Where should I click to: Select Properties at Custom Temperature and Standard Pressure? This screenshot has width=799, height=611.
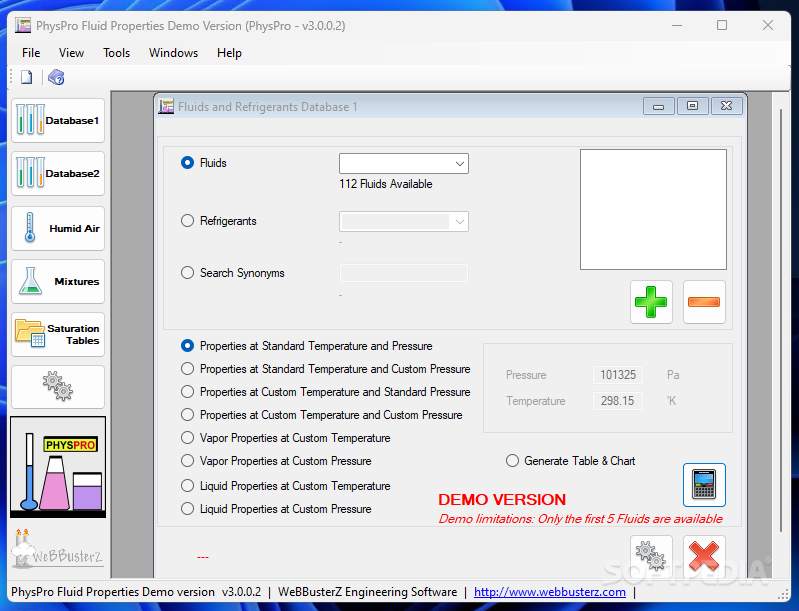[188, 391]
